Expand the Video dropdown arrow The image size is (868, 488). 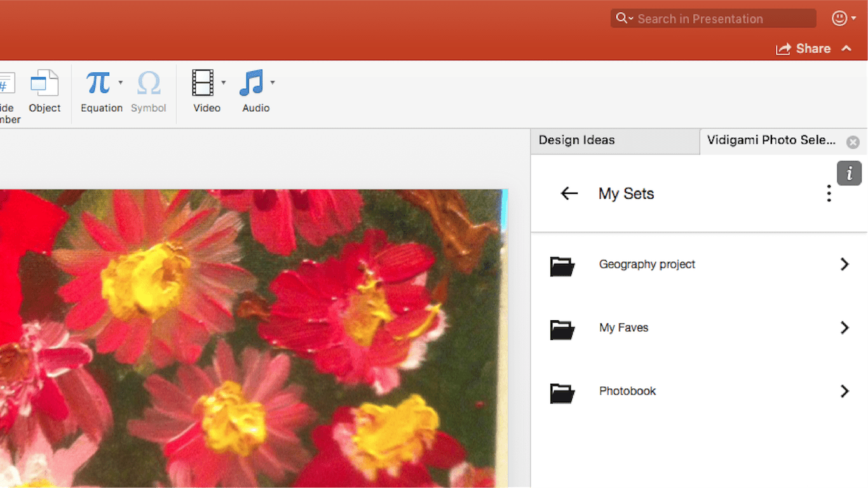tap(223, 83)
